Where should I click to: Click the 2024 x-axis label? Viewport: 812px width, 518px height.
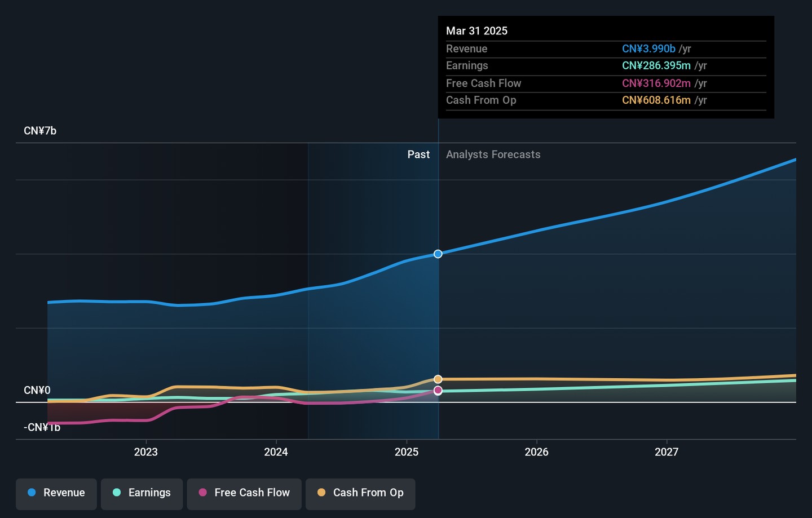click(x=276, y=452)
